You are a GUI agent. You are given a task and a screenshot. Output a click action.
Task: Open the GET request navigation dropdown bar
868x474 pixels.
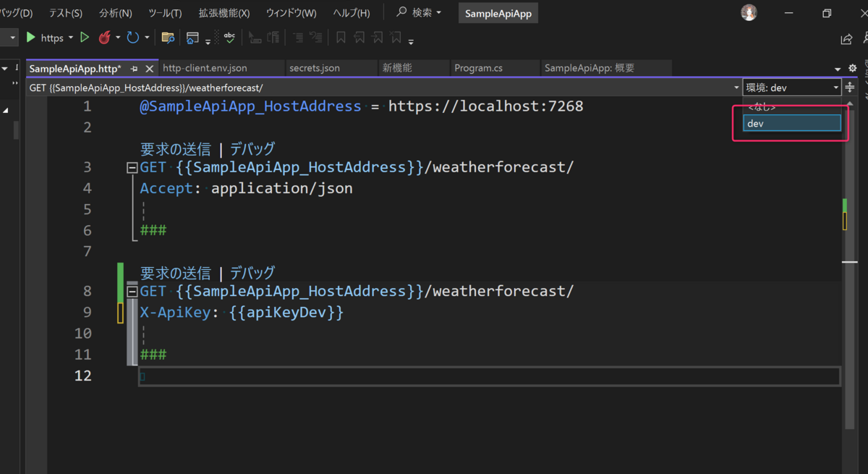[384, 88]
